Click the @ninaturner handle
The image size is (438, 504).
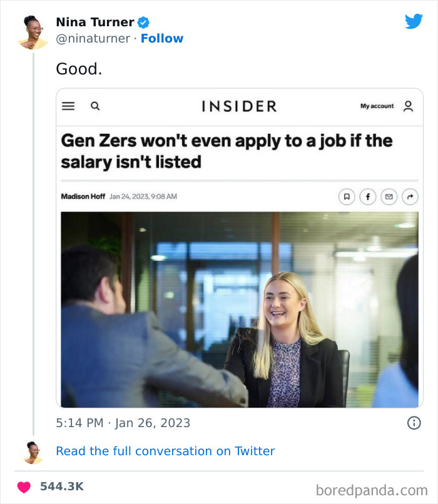click(x=91, y=38)
